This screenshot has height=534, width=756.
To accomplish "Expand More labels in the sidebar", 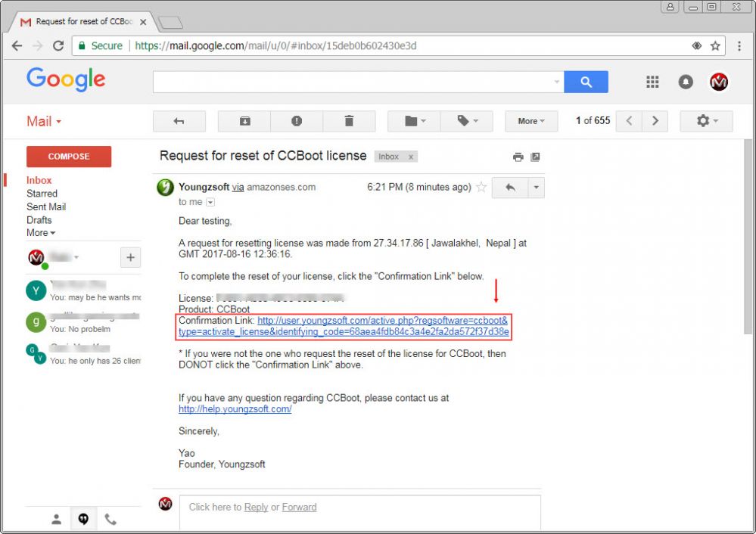I will point(41,233).
